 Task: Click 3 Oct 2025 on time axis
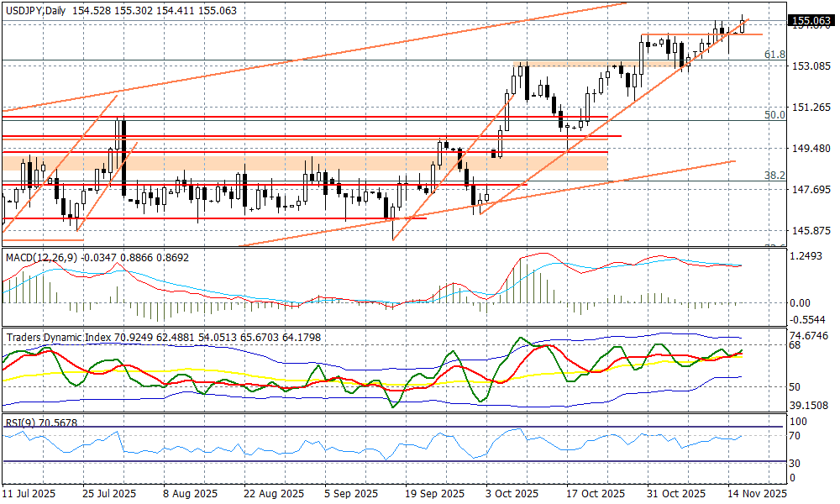[512, 494]
